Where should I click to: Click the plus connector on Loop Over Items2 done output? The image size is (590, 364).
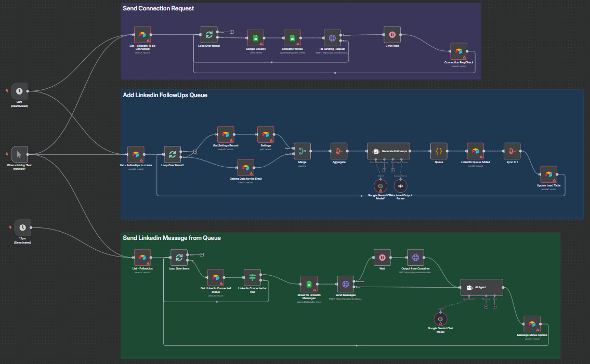195,152
